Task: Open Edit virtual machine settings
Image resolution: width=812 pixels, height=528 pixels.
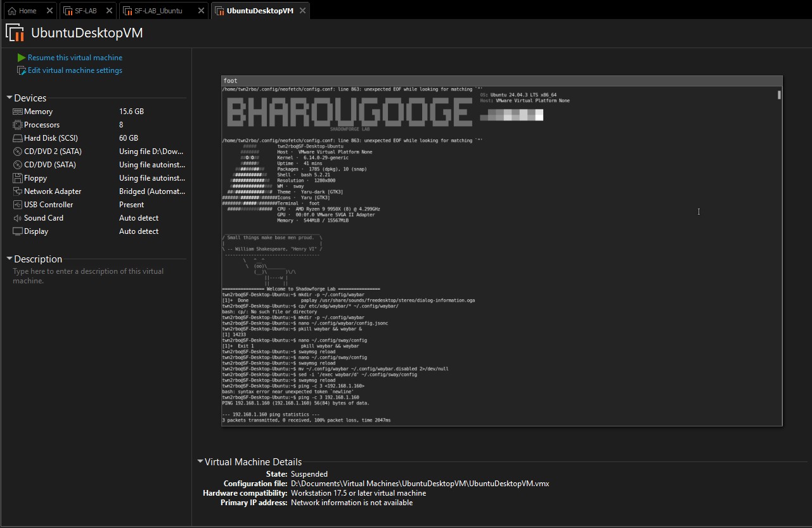Action: pyautogui.click(x=75, y=70)
